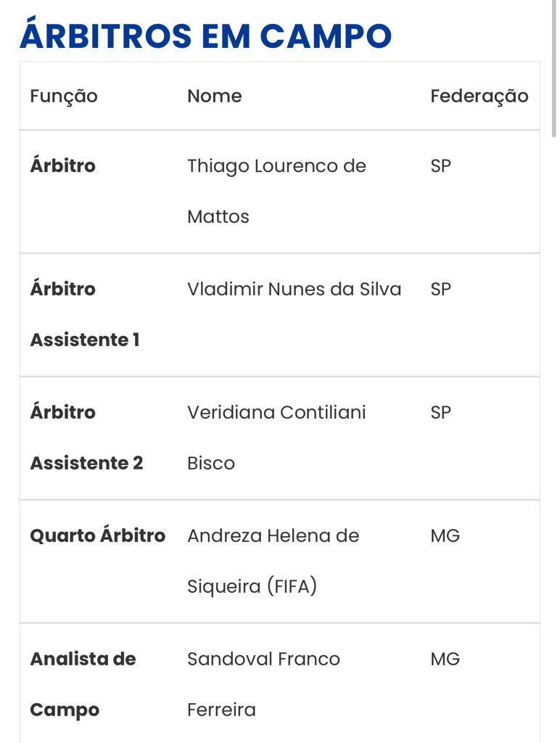Click SP federation for Veridiana Contiliani

coord(440,412)
